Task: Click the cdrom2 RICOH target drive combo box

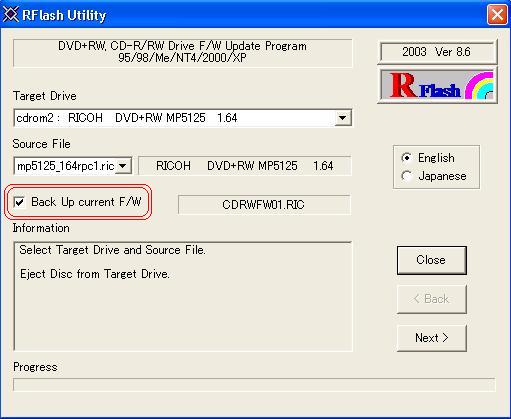Action: click(x=183, y=118)
